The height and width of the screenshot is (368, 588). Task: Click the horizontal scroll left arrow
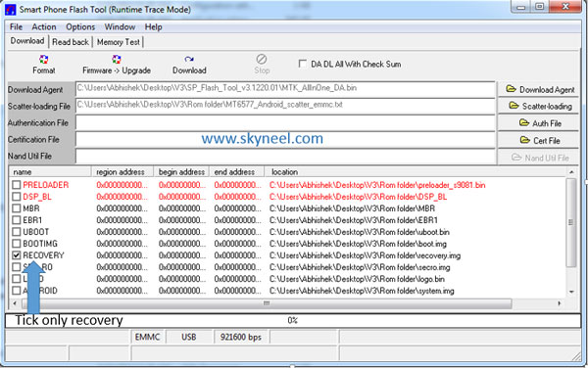point(15,303)
